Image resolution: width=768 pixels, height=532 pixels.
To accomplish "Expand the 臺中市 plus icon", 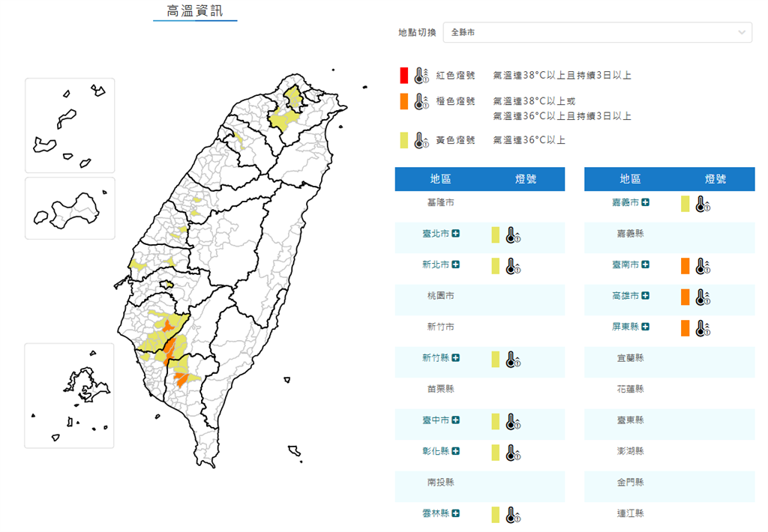I will 455,420.
